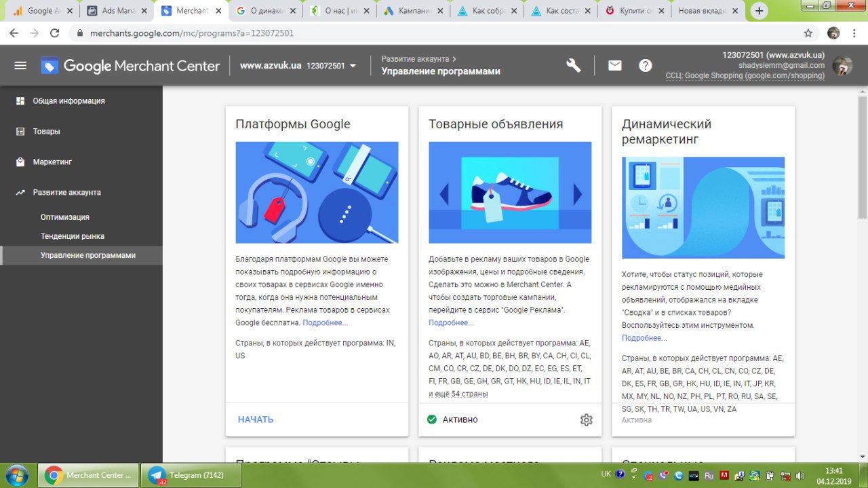Screen dimensions: 868x488
Task: Open Управление программами submenu item
Action: (x=81, y=255)
